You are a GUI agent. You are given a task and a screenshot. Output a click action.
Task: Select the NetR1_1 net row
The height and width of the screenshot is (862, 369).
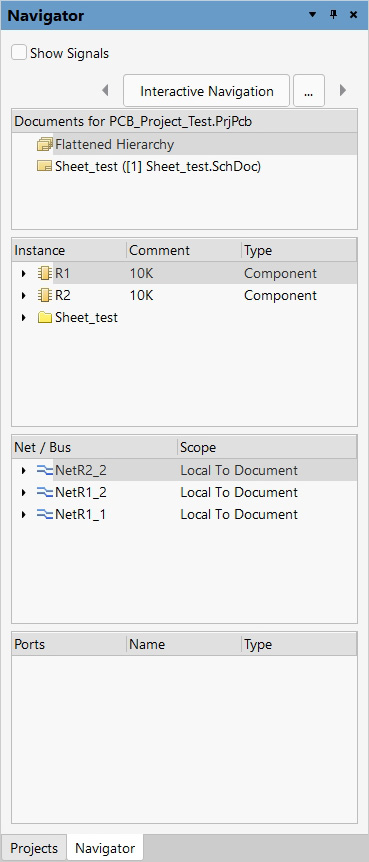(x=184, y=514)
